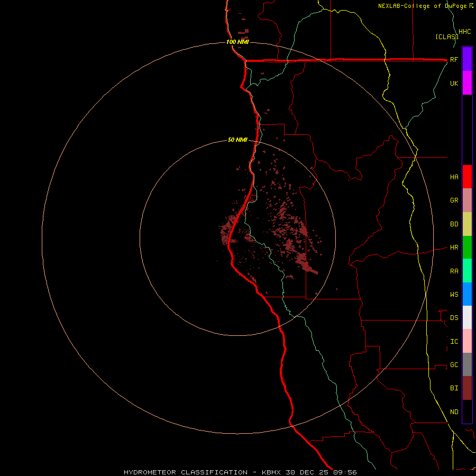Click the BI brown legend swatch
Image resolution: width=476 pixels, height=476 pixels.
pos(467,388)
